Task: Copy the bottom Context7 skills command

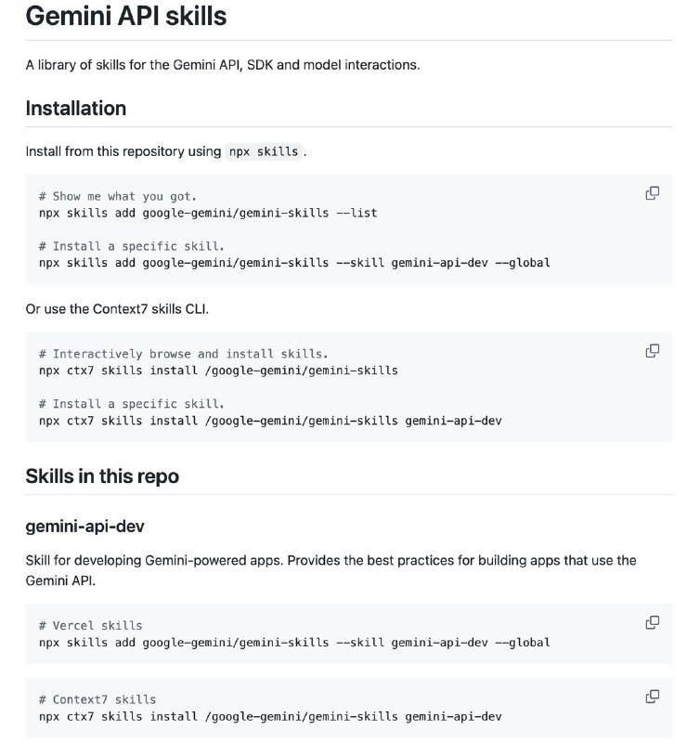Action: 653,696
